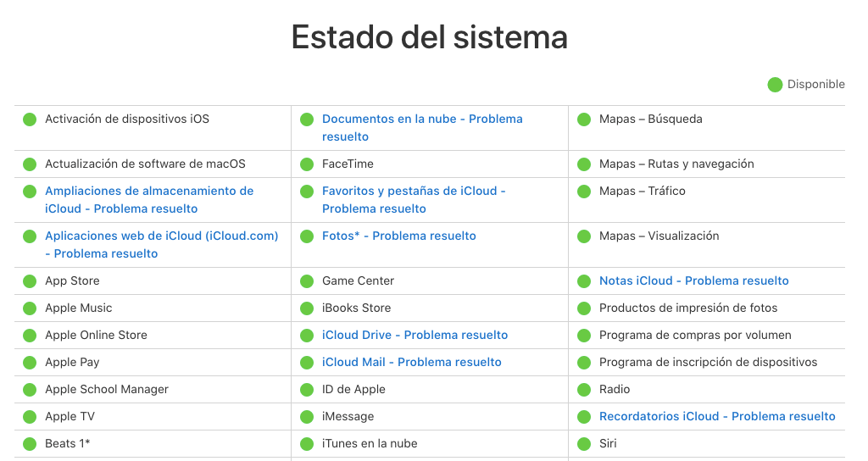Image resolution: width=868 pixels, height=461 pixels.
Task: Click the Apple Online Store text
Action: point(96,335)
